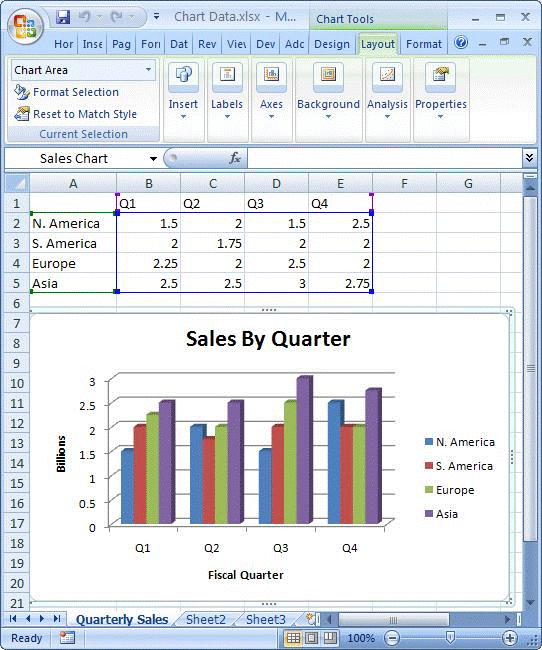Screen dimensions: 542x650
Task: Click the Properties group icon
Action: (x=440, y=75)
